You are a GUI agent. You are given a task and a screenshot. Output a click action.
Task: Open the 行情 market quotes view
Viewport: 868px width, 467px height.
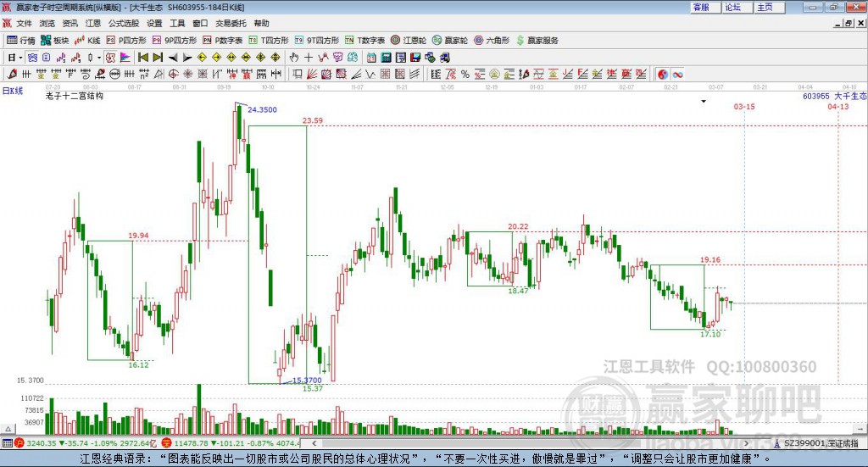point(21,41)
